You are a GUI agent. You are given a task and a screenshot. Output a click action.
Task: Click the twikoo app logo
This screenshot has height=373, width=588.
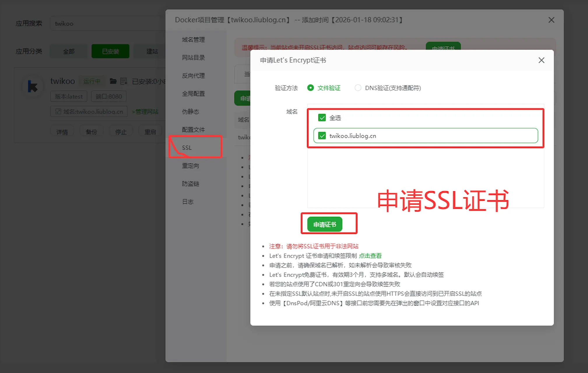[33, 86]
